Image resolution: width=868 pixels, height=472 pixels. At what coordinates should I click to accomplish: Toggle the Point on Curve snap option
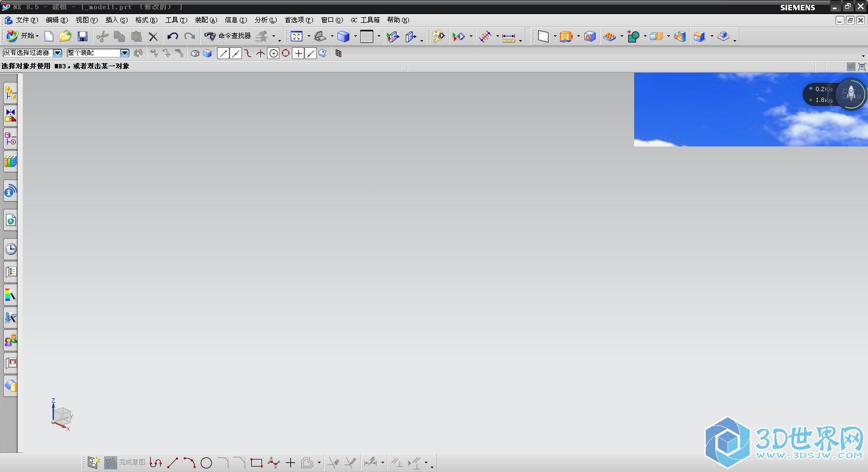click(x=311, y=53)
